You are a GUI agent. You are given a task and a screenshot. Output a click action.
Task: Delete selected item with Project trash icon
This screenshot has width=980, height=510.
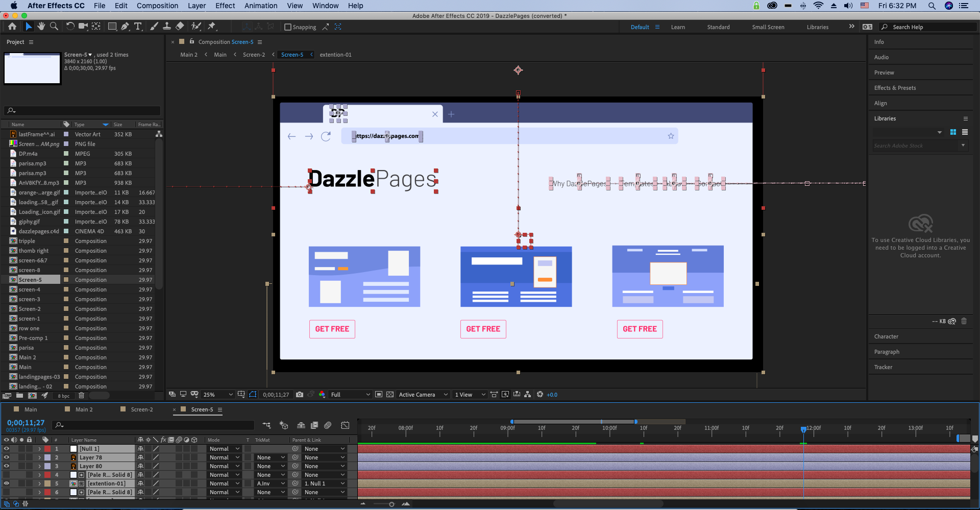81,396
